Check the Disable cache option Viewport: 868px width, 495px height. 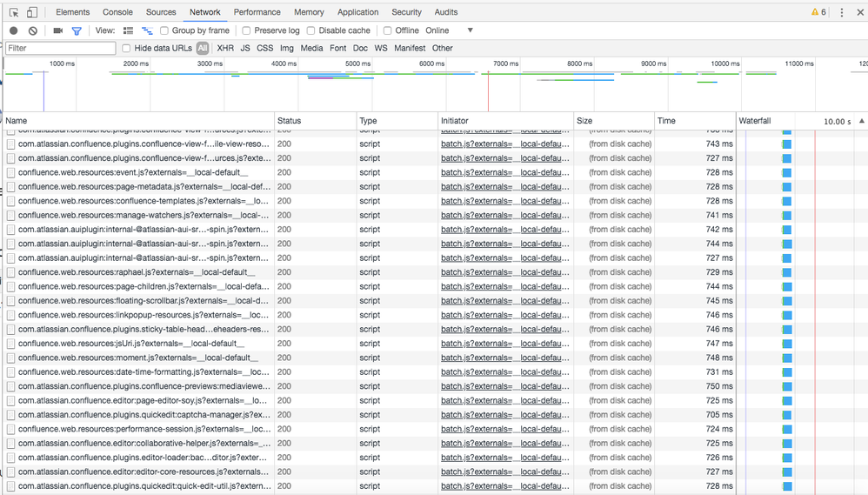310,30
